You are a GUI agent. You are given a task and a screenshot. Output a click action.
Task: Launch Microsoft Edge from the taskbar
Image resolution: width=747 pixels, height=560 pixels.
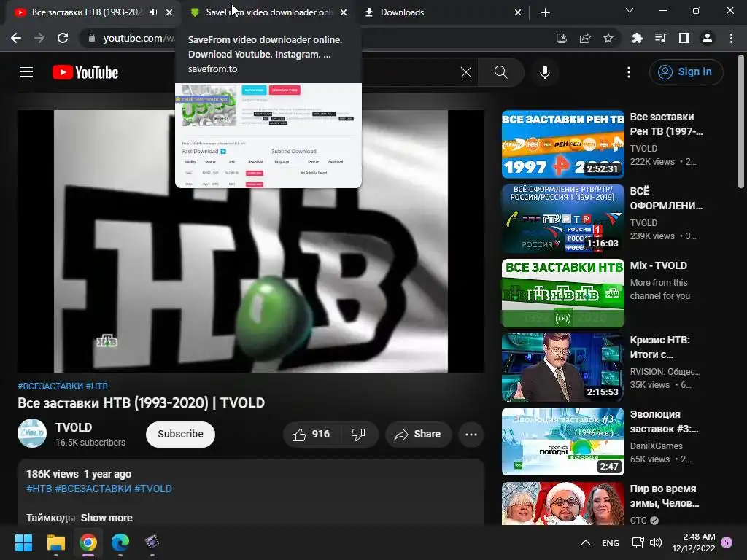pos(120,542)
